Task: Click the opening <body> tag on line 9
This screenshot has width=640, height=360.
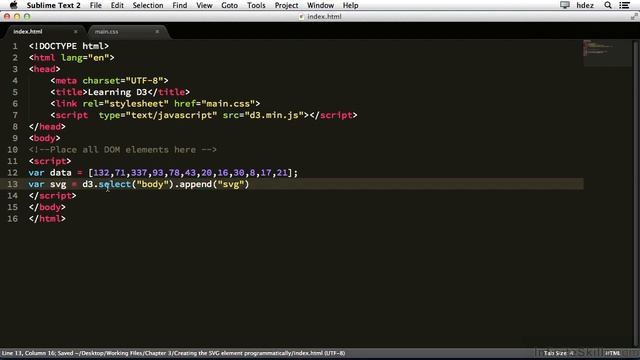Action: point(44,138)
